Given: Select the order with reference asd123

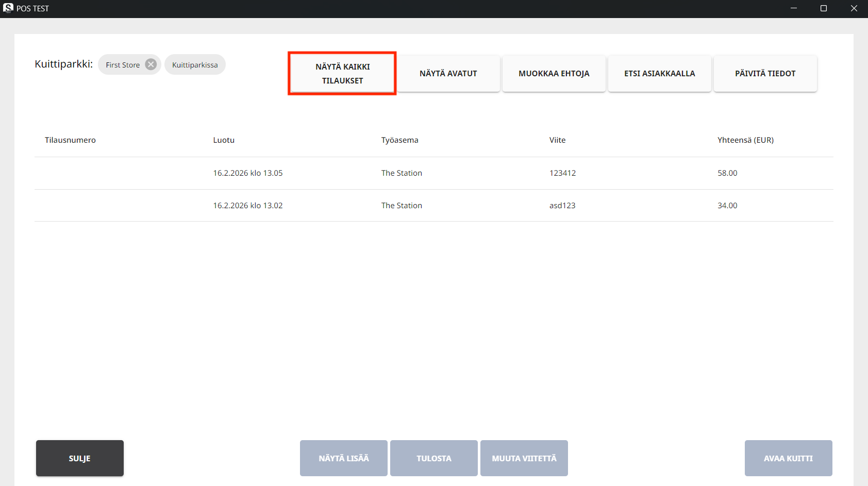Looking at the screenshot, I should (x=562, y=206).
